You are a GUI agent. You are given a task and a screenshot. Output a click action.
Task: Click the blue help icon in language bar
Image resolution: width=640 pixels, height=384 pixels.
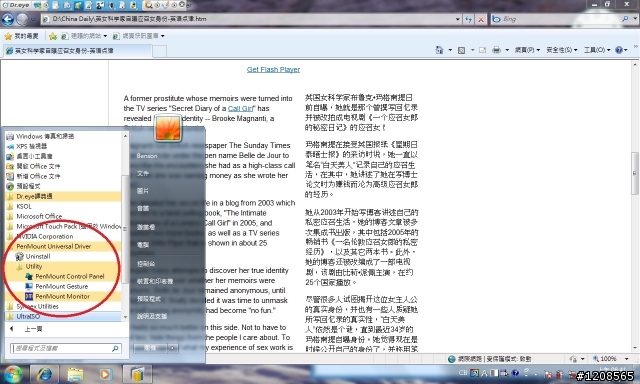coord(516,373)
